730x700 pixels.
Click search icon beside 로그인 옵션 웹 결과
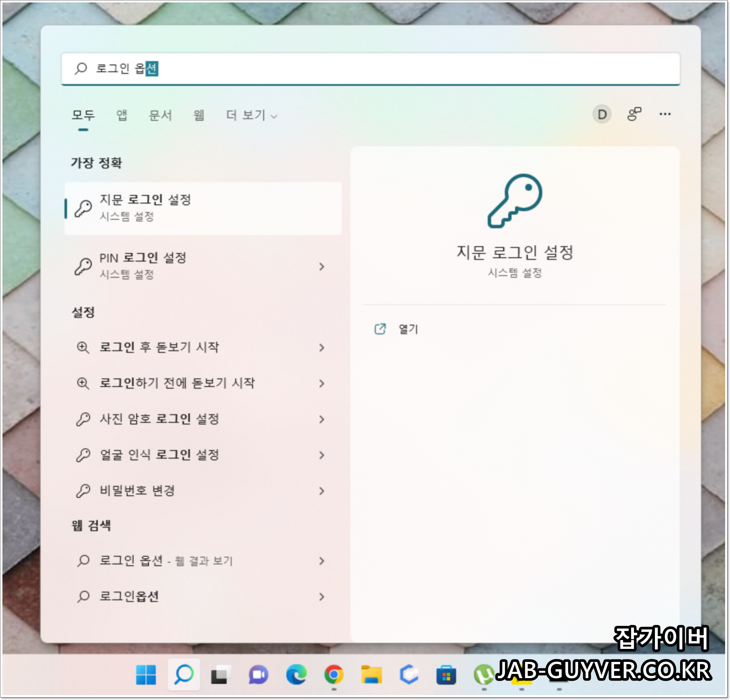[x=83, y=561]
